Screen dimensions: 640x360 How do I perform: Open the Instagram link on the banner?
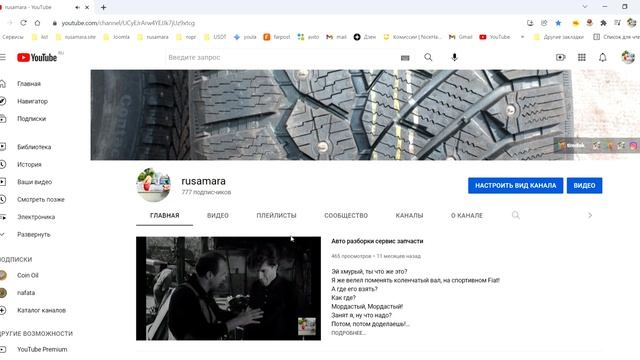pyautogui.click(x=633, y=145)
